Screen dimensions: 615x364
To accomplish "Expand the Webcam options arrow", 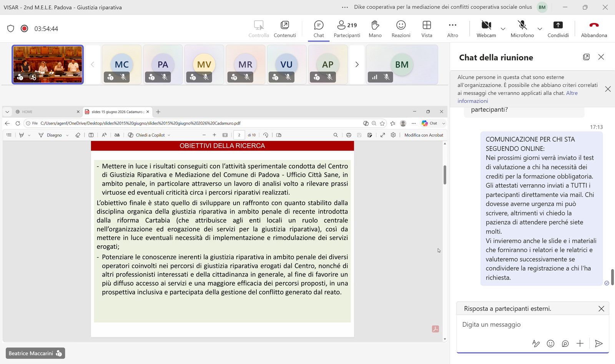I will (503, 29).
